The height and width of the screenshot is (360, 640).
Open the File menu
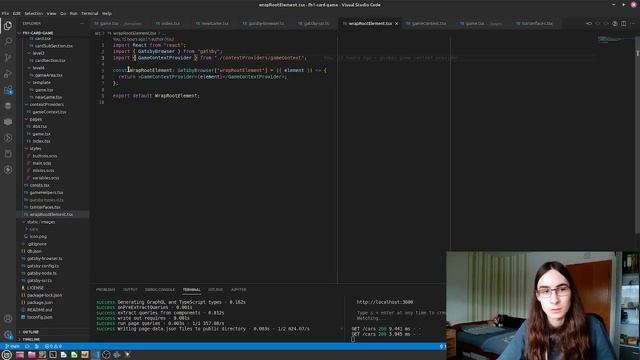point(5,13)
